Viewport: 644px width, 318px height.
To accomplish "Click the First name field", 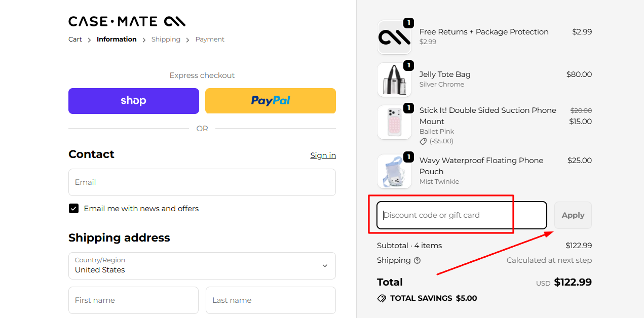I will point(133,300).
